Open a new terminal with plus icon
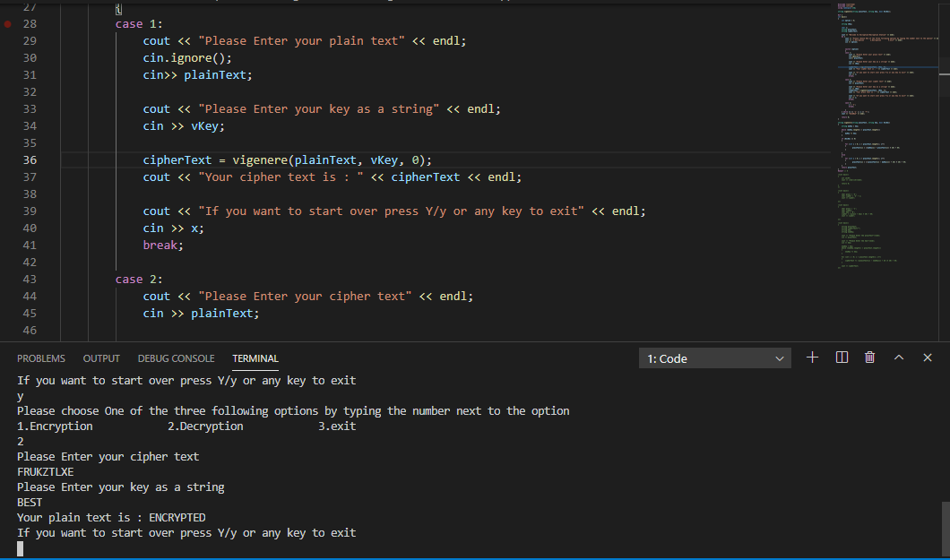Screen dimensions: 950x560 coord(813,358)
